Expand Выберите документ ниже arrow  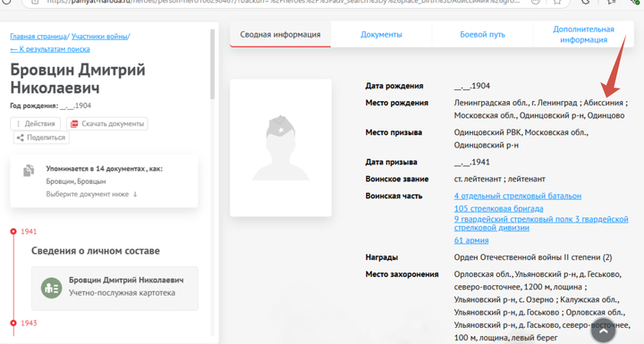(135, 194)
